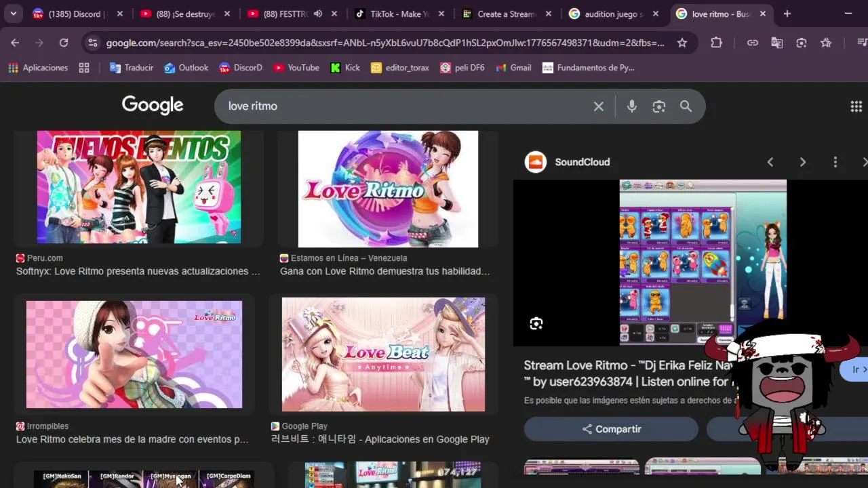Open "Love Ritmo celebra mes de la madre" title
The image size is (868, 488).
point(132,439)
